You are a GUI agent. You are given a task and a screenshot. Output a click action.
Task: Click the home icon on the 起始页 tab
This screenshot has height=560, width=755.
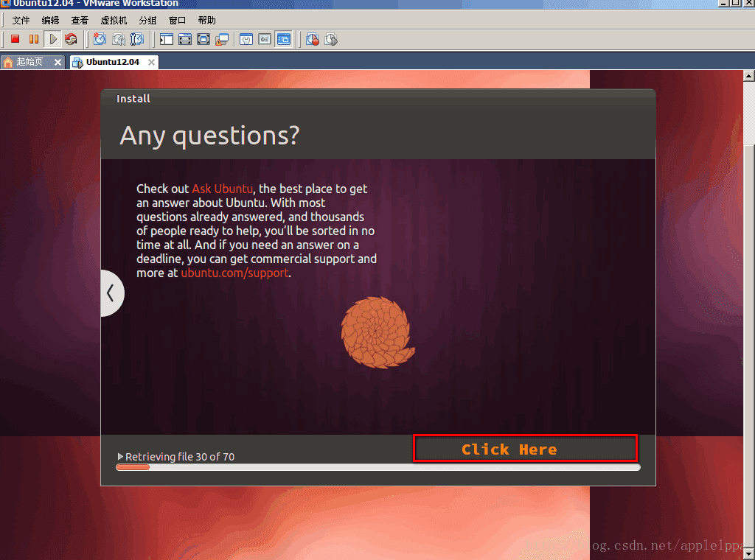tap(8, 62)
